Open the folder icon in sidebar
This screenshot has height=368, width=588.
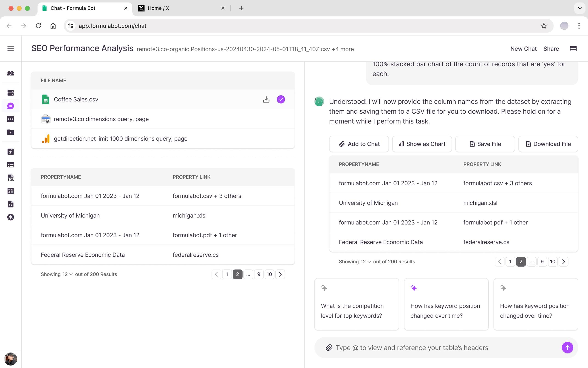10,132
